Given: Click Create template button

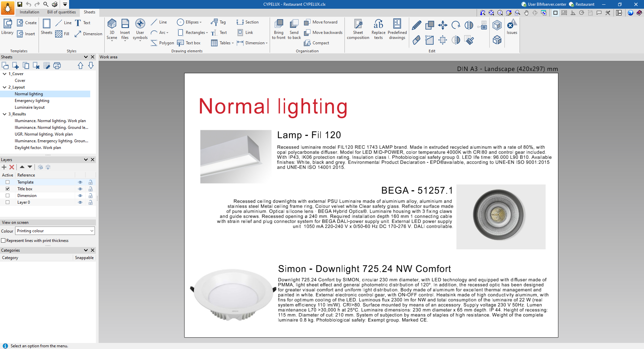Looking at the screenshot, I should (27, 23).
